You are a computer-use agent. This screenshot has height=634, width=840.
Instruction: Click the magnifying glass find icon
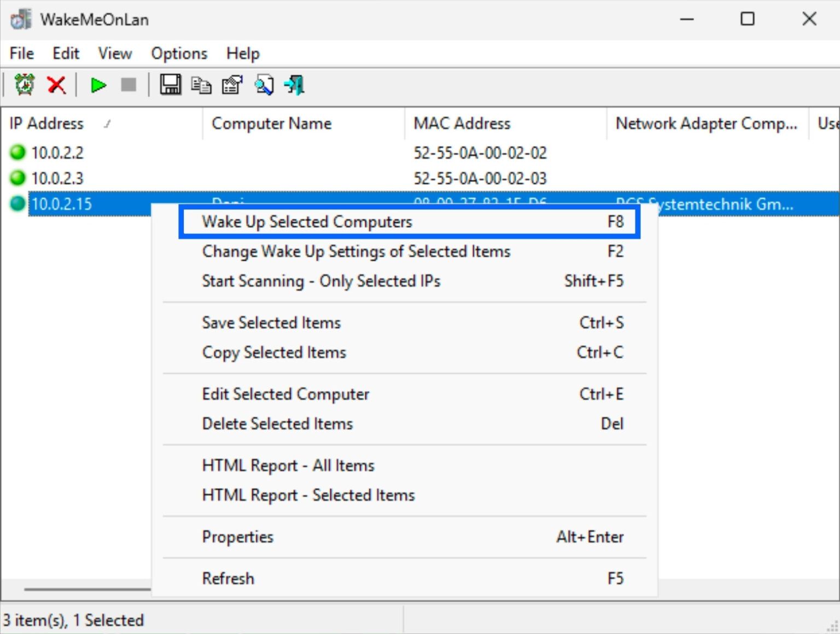pos(264,85)
